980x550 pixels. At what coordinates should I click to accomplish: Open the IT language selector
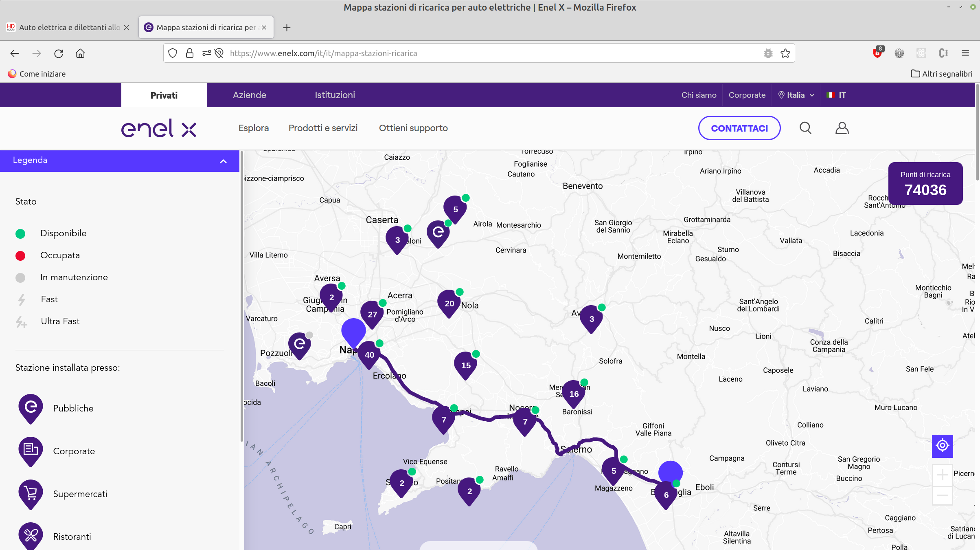[836, 95]
